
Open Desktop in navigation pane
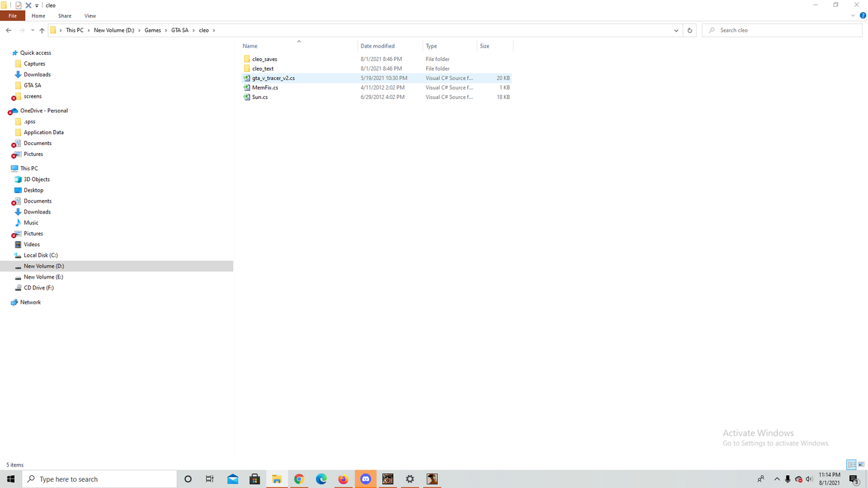tap(33, 190)
